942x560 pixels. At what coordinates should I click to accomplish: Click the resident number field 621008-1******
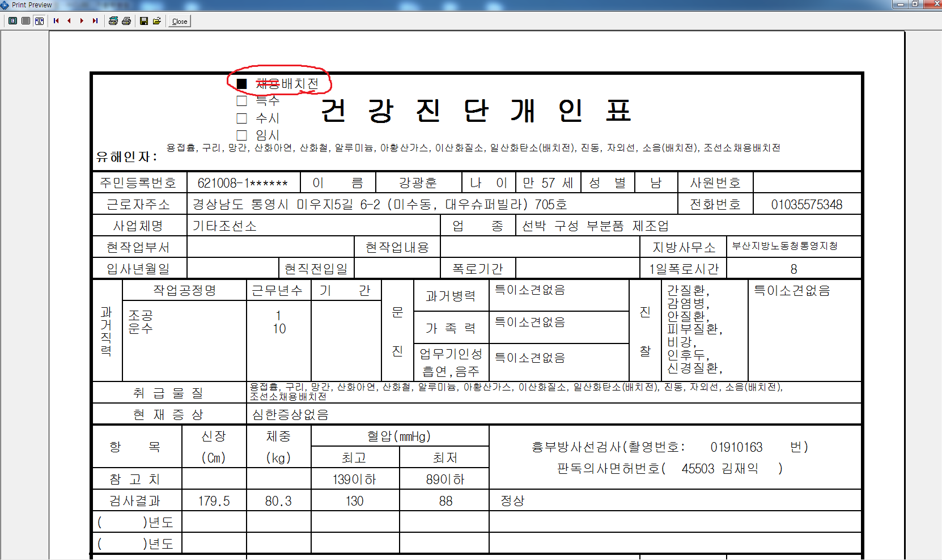click(x=243, y=183)
